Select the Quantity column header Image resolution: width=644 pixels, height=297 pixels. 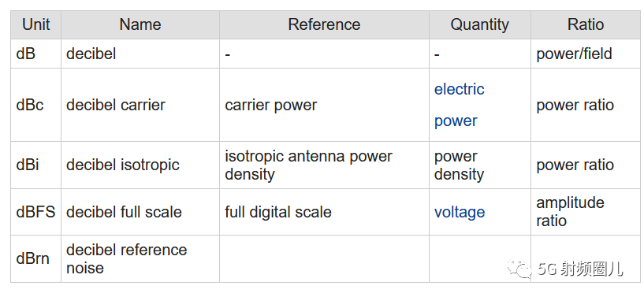[x=480, y=25]
